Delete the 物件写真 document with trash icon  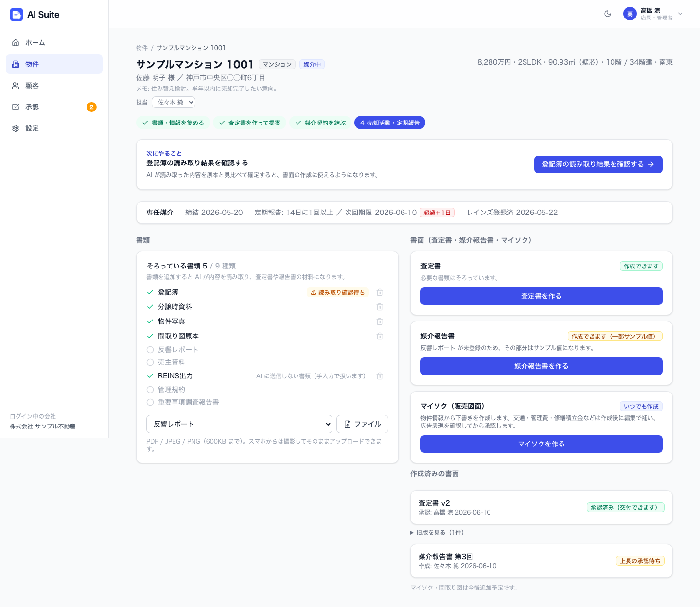(x=380, y=321)
